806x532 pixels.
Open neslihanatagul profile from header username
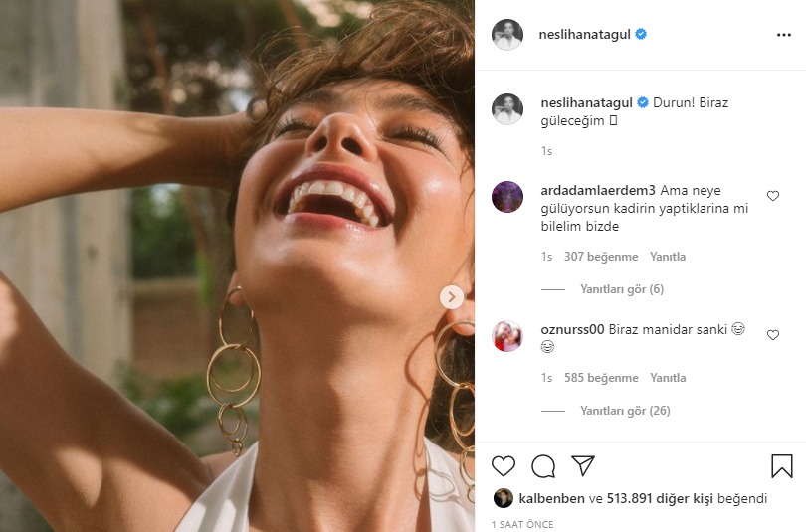pyautogui.click(x=586, y=34)
